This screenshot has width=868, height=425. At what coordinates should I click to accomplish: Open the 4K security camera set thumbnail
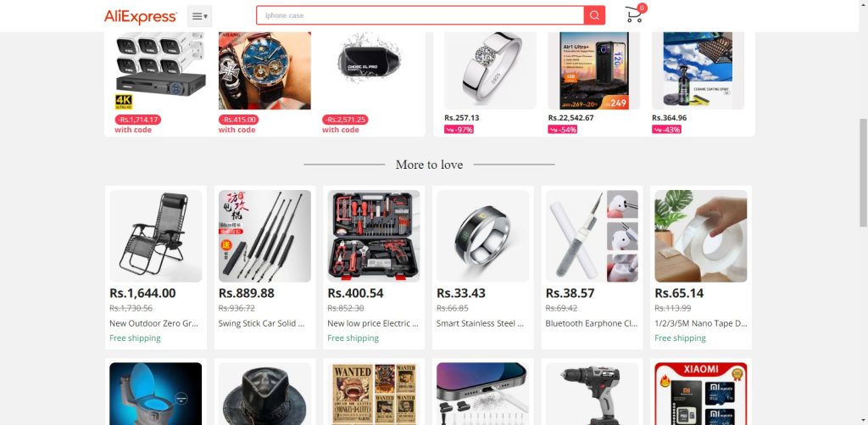(x=160, y=70)
